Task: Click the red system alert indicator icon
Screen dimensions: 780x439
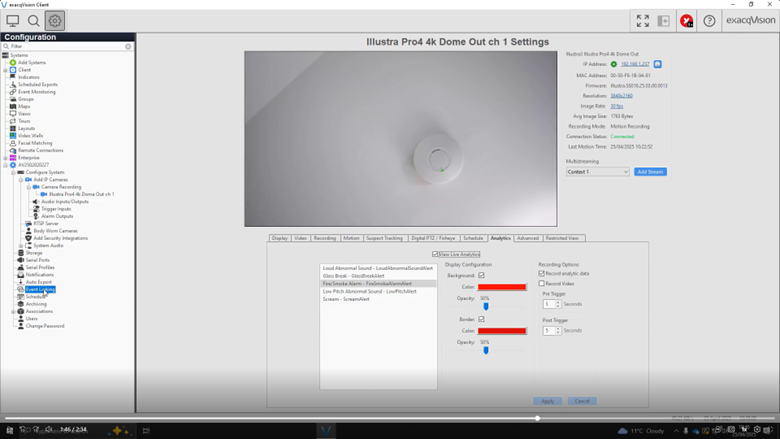Action: click(x=687, y=20)
